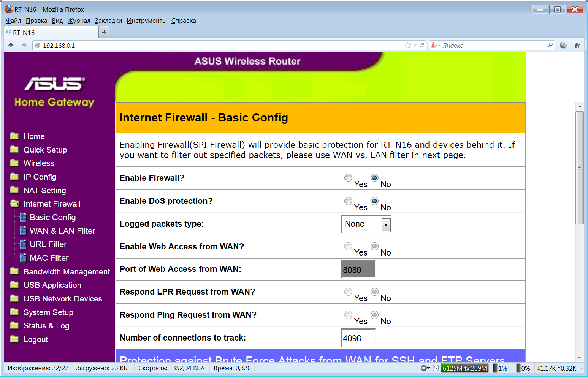588x377 pixels.
Task: Focus the 192.168.0.1 address bar
Action: click(229, 45)
